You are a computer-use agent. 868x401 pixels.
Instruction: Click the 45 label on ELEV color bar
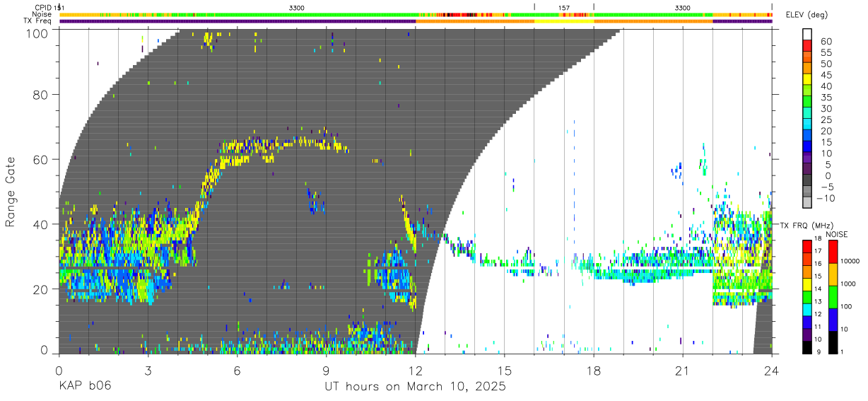(x=826, y=75)
